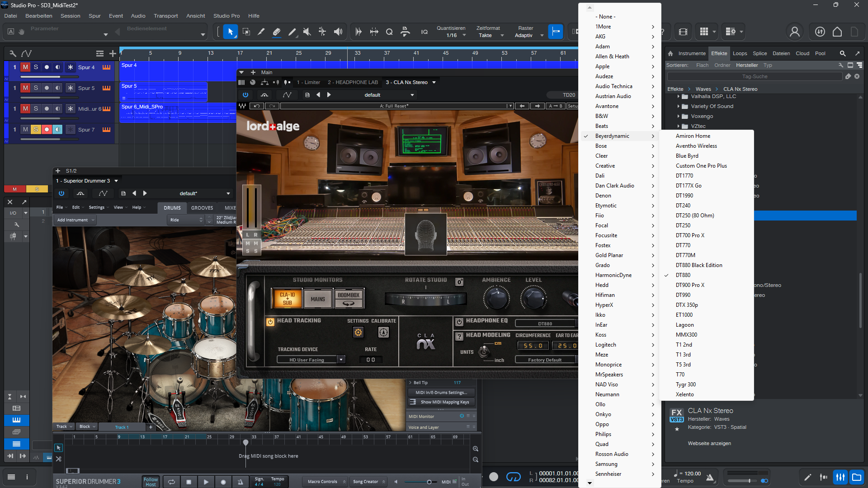Click MIDI In/E-Drums Settings button

441,393
